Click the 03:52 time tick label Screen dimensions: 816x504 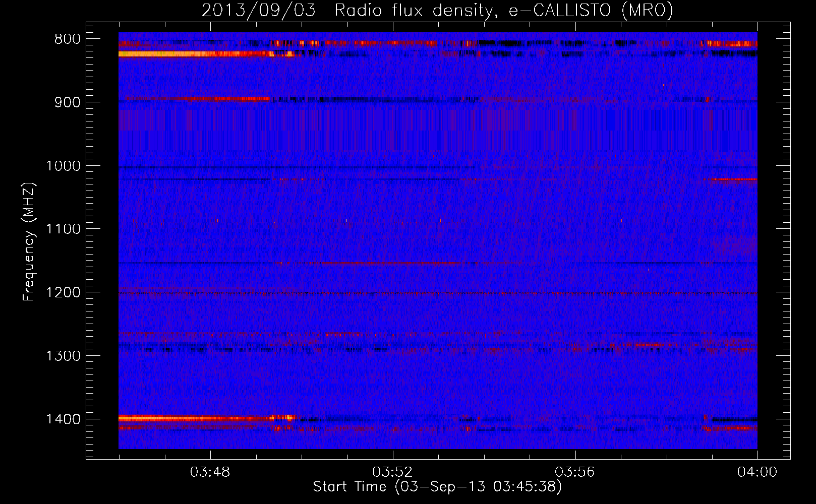click(393, 472)
